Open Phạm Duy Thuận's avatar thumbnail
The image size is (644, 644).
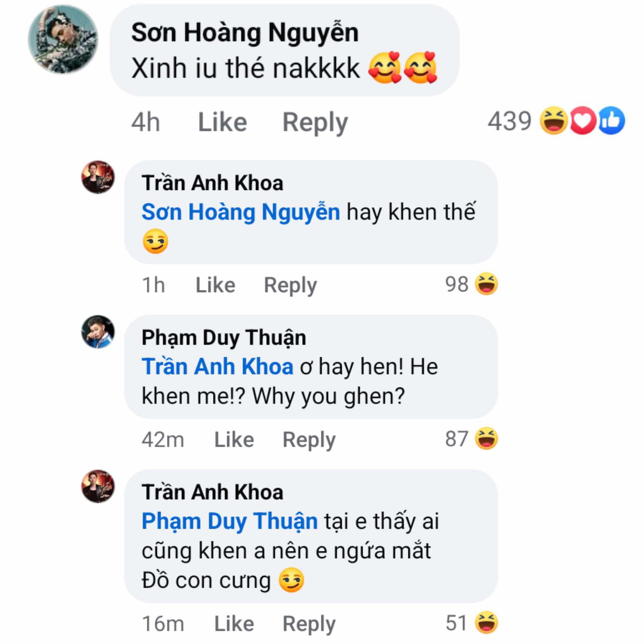[98, 332]
